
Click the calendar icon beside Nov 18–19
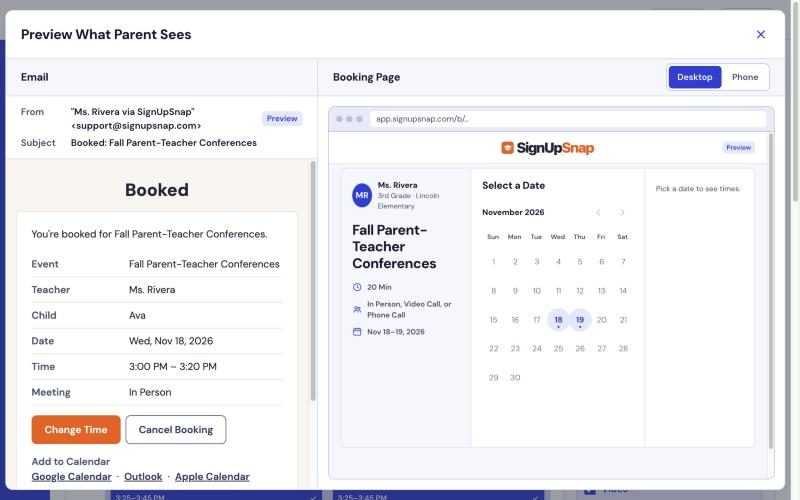coord(357,332)
